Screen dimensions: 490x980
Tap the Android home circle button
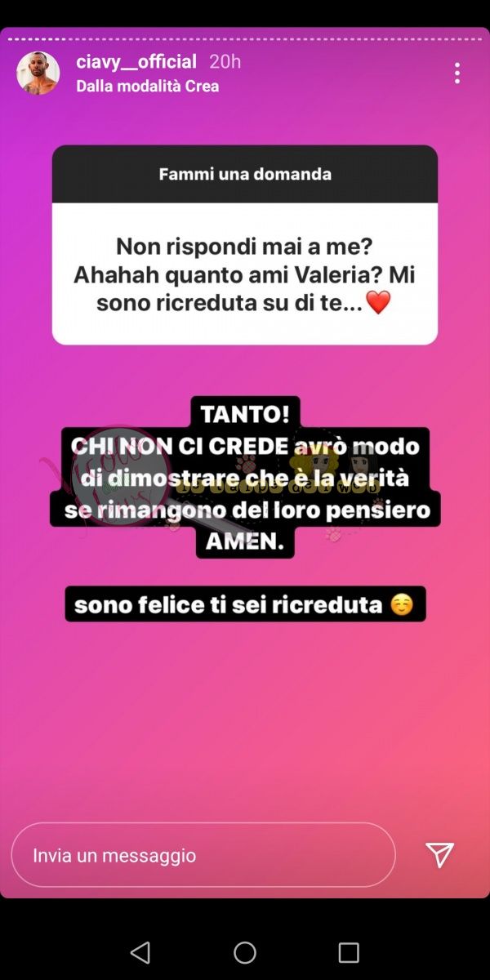[245, 952]
